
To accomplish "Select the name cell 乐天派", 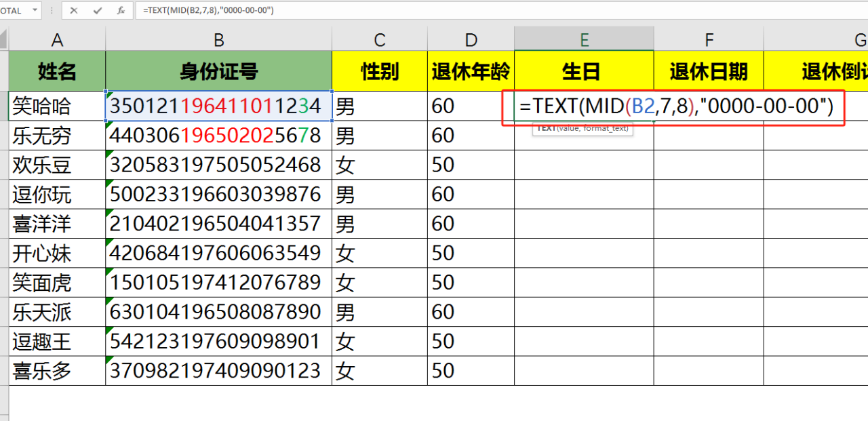I will (x=57, y=312).
